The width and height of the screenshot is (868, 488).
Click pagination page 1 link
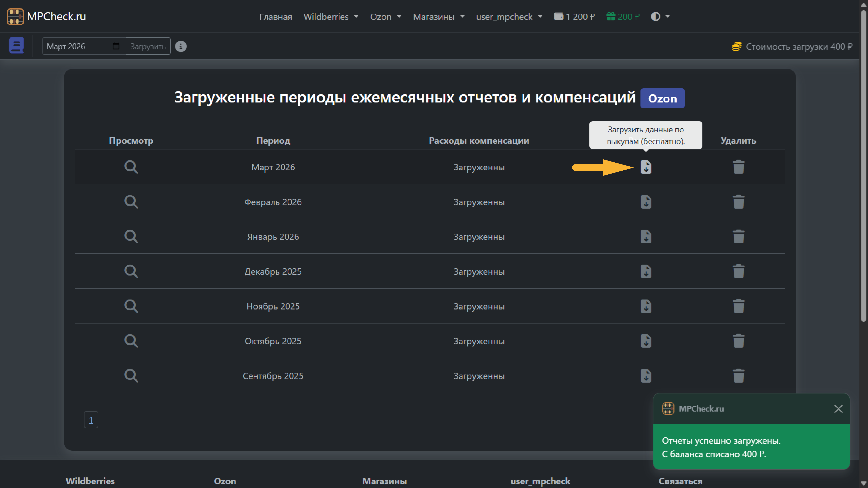[x=91, y=420]
